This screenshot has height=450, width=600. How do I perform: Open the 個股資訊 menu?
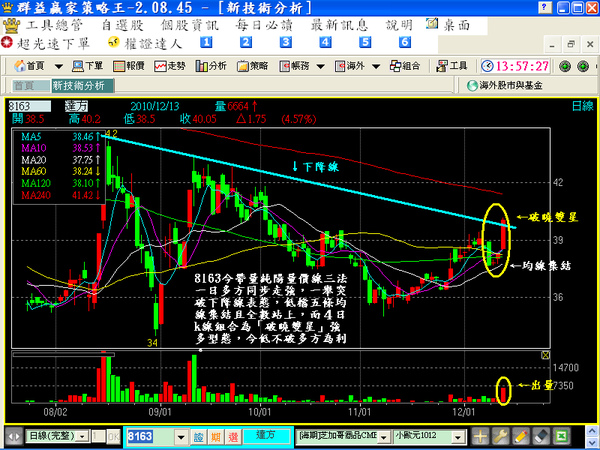189,25
